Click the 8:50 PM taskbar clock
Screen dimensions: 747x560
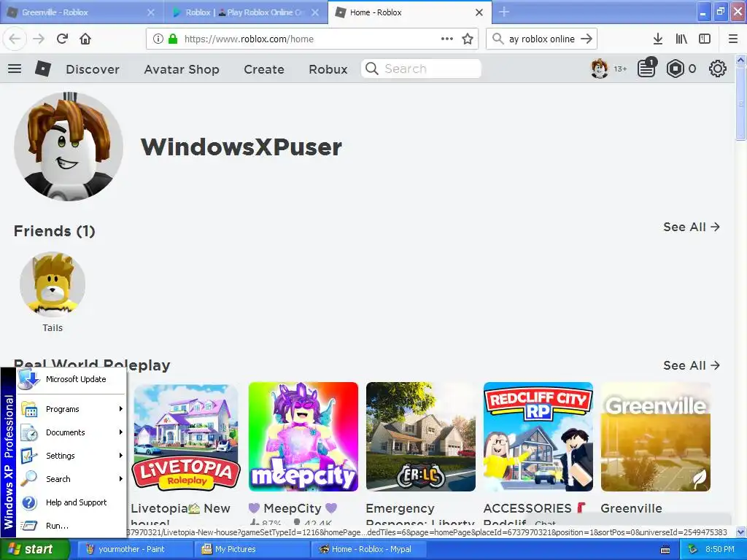pyautogui.click(x=719, y=549)
